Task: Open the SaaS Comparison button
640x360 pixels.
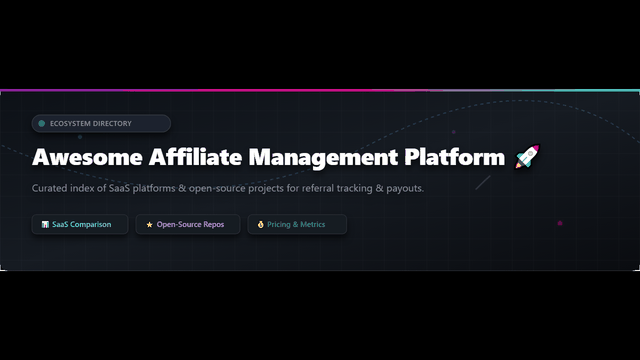Action: pos(80,224)
